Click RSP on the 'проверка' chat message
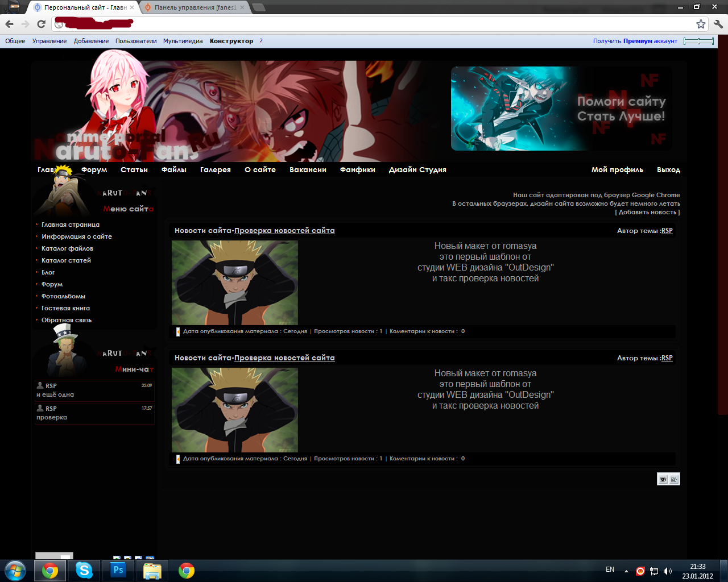This screenshot has height=582, width=728. (51, 409)
